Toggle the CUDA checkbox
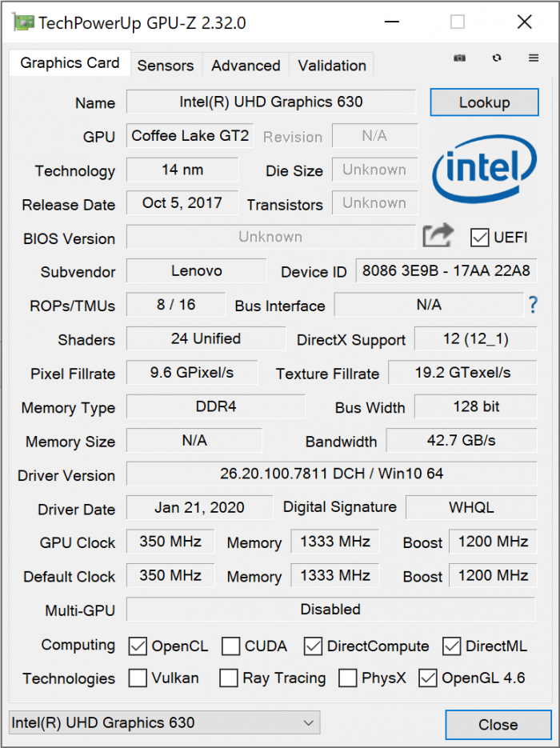 [231, 646]
